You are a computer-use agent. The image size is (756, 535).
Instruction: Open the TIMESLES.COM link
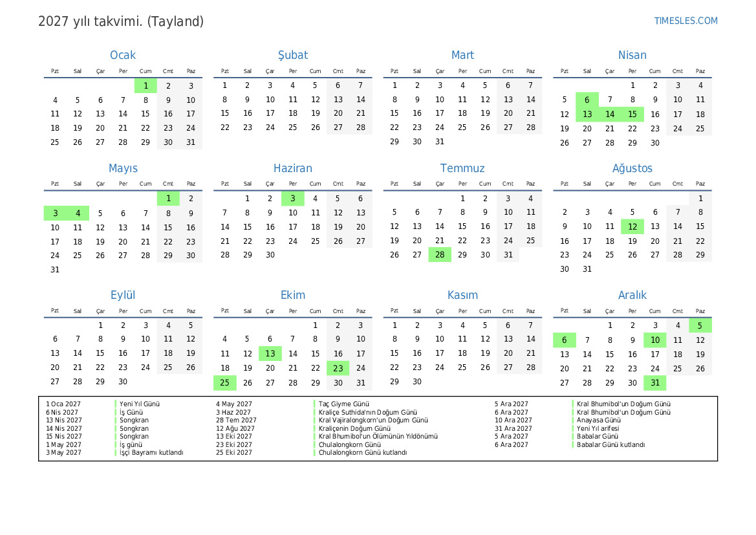click(x=686, y=21)
